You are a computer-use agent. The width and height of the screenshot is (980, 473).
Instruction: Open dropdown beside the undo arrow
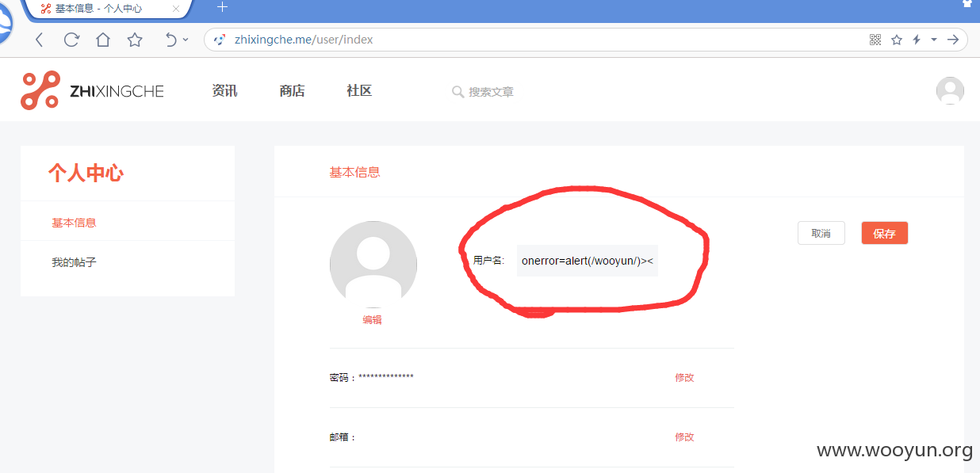[x=186, y=40]
